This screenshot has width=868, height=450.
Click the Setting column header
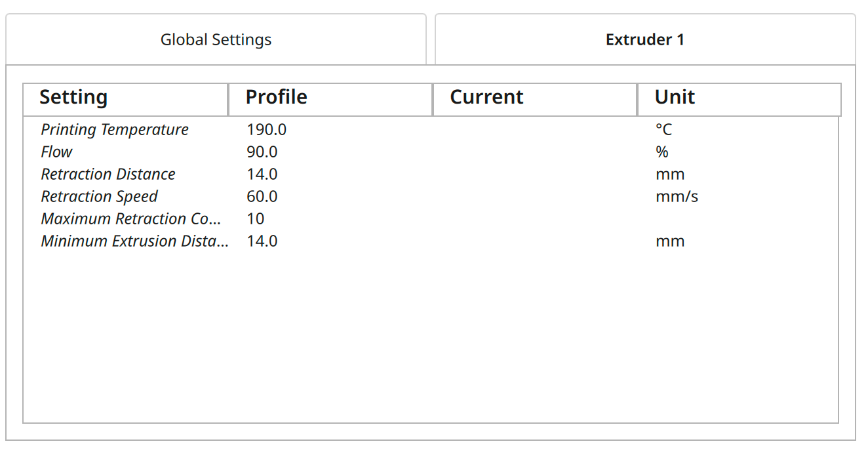[x=125, y=98]
